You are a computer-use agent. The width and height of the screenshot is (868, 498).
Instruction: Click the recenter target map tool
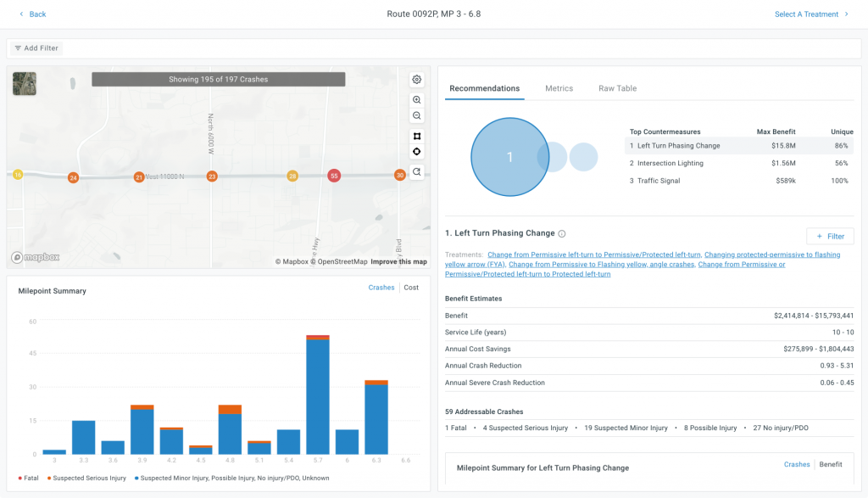point(417,152)
